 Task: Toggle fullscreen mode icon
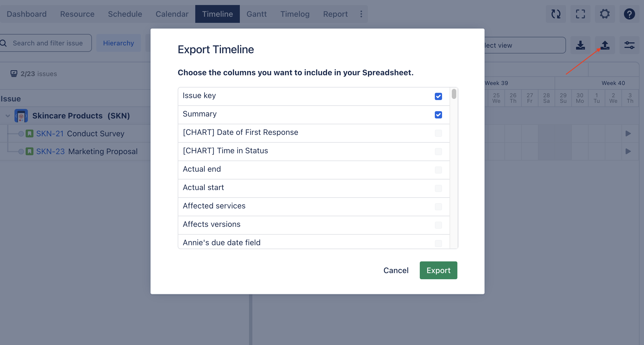point(580,14)
